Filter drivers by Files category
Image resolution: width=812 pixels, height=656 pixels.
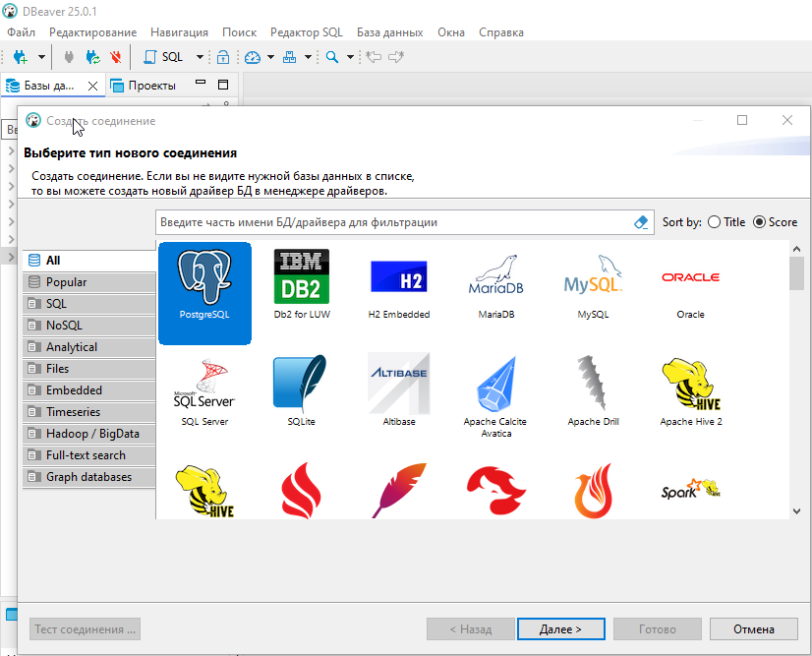point(89,369)
